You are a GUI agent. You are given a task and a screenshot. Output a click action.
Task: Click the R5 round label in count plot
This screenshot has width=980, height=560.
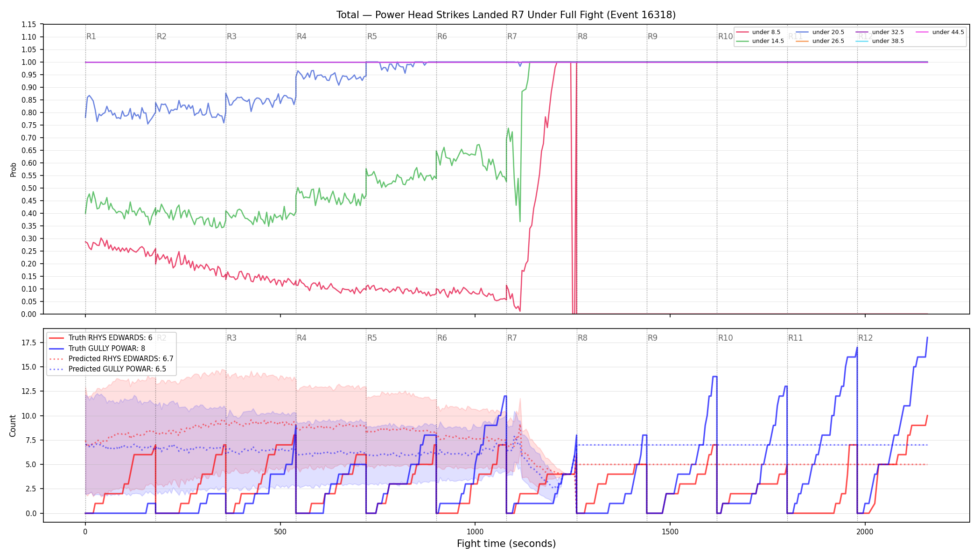coord(372,338)
